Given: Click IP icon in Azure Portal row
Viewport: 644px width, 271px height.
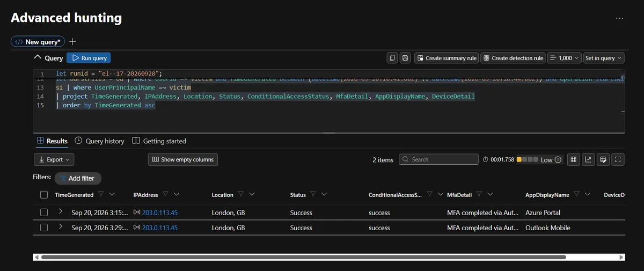Looking at the screenshot, I should [x=137, y=213].
